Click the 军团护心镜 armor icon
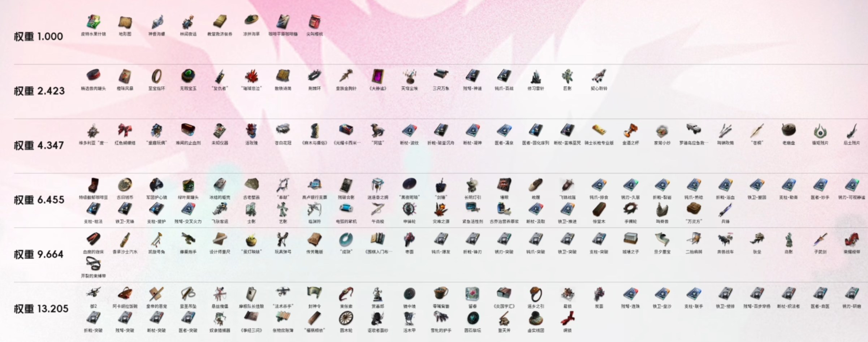This screenshot has width=868, height=342. pyautogui.click(x=156, y=185)
